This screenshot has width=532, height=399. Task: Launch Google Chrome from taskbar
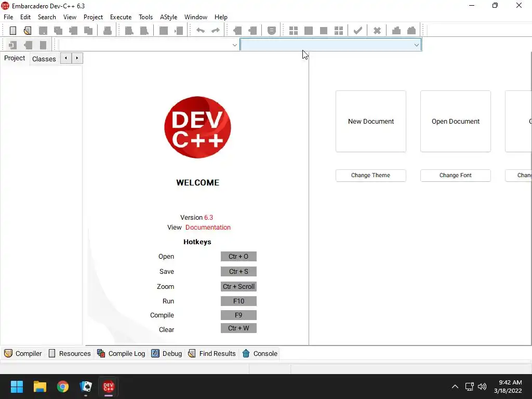click(63, 387)
